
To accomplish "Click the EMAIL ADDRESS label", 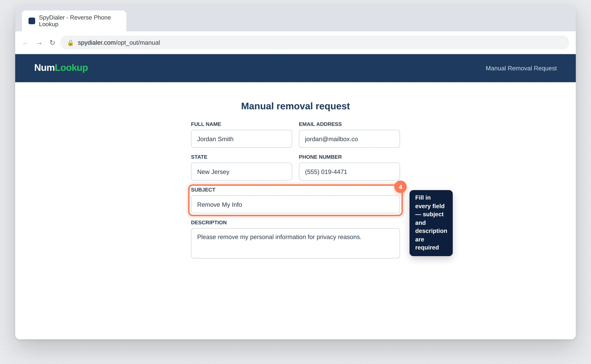I will [x=320, y=124].
